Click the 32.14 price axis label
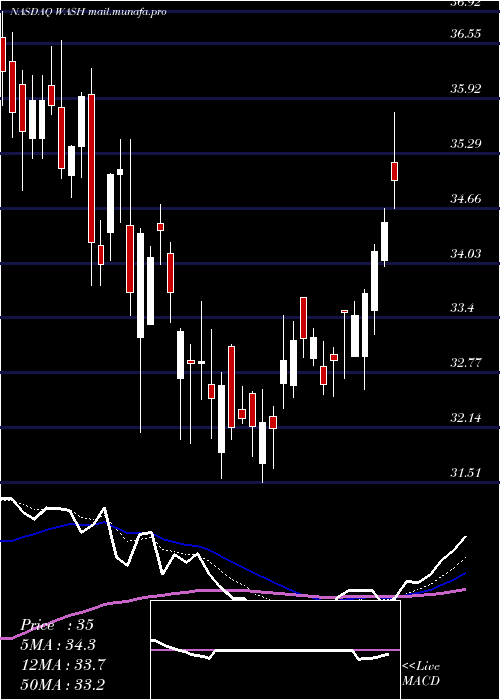The height and width of the screenshot is (700, 500). click(466, 418)
